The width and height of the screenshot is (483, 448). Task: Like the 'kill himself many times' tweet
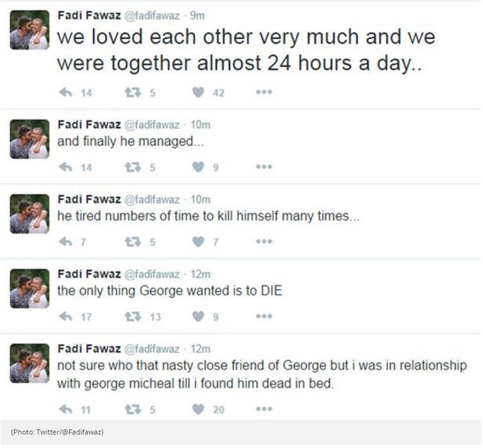click(199, 242)
